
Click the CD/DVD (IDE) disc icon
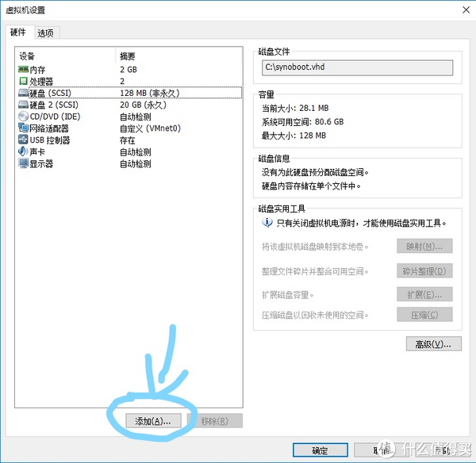click(23, 117)
